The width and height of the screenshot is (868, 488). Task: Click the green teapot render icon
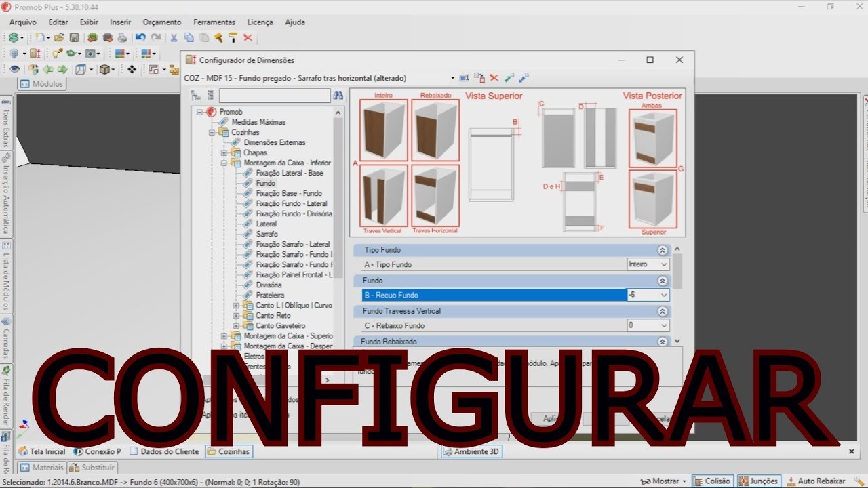(72, 54)
